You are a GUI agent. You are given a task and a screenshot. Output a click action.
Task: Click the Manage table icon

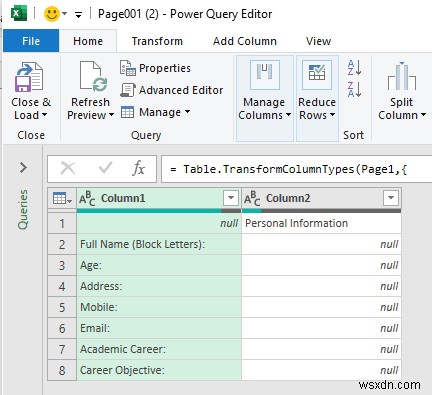(127, 112)
